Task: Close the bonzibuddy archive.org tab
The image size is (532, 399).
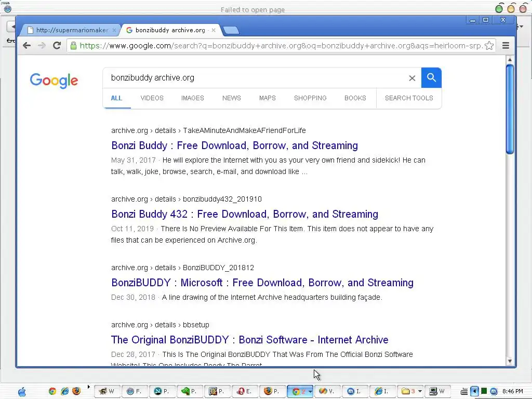Action: pos(214,30)
